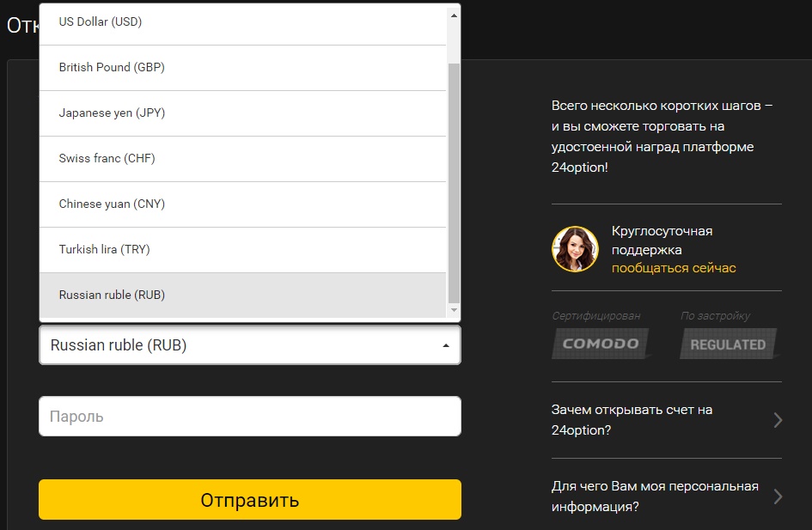Select US Dollar (USD) from the list
812x530 pixels.
[243, 24]
